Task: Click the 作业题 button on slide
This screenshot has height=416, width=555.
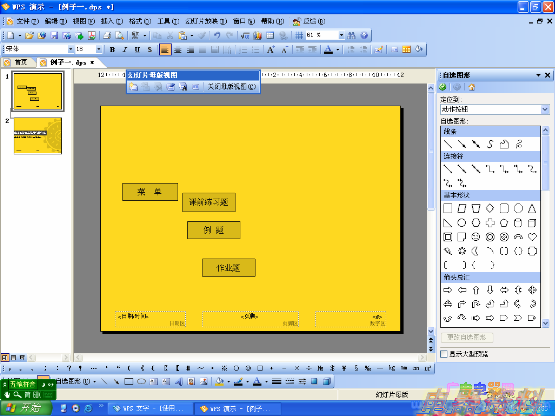Action: [x=229, y=268]
